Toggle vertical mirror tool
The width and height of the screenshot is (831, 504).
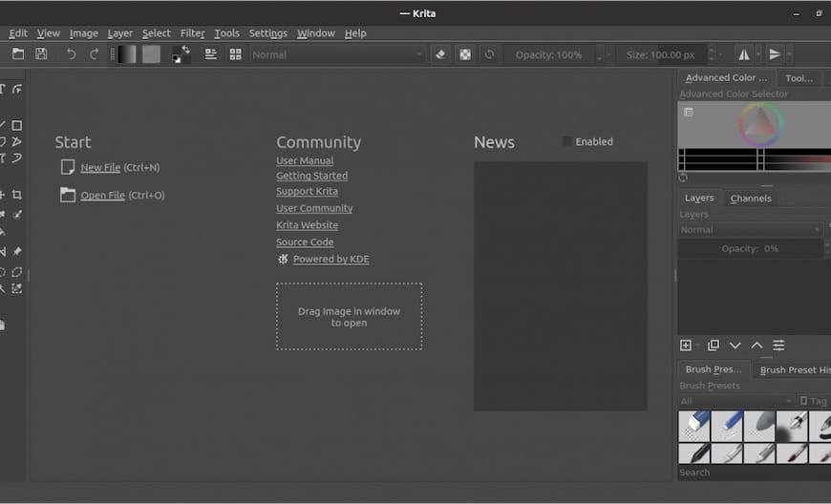click(x=775, y=54)
